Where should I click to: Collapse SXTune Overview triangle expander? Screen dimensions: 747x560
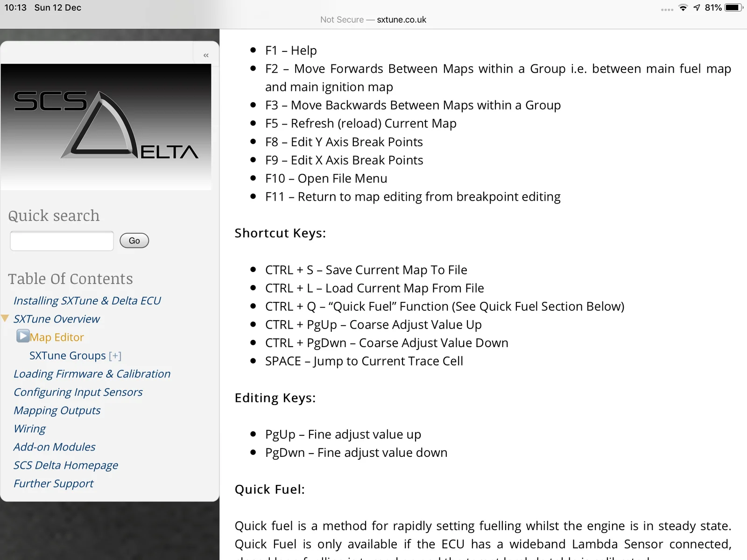[x=5, y=319]
